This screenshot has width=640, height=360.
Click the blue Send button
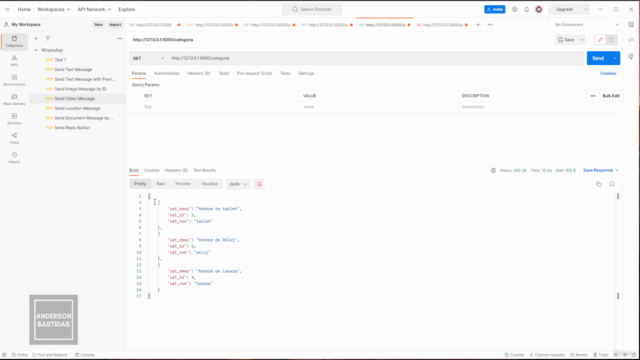pyautogui.click(x=598, y=58)
